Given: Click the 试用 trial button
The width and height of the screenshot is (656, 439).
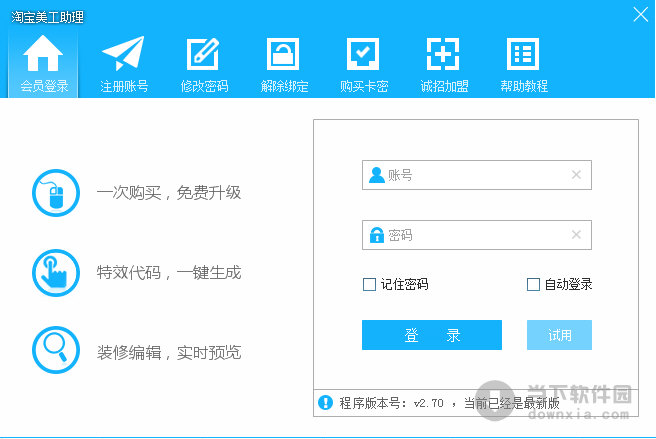Looking at the screenshot, I should coord(559,335).
